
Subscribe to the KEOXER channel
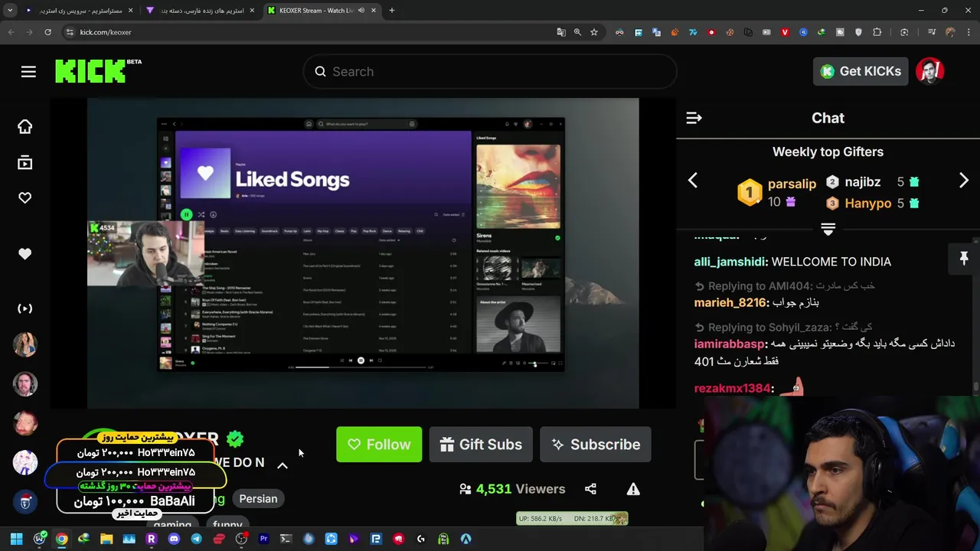click(596, 445)
